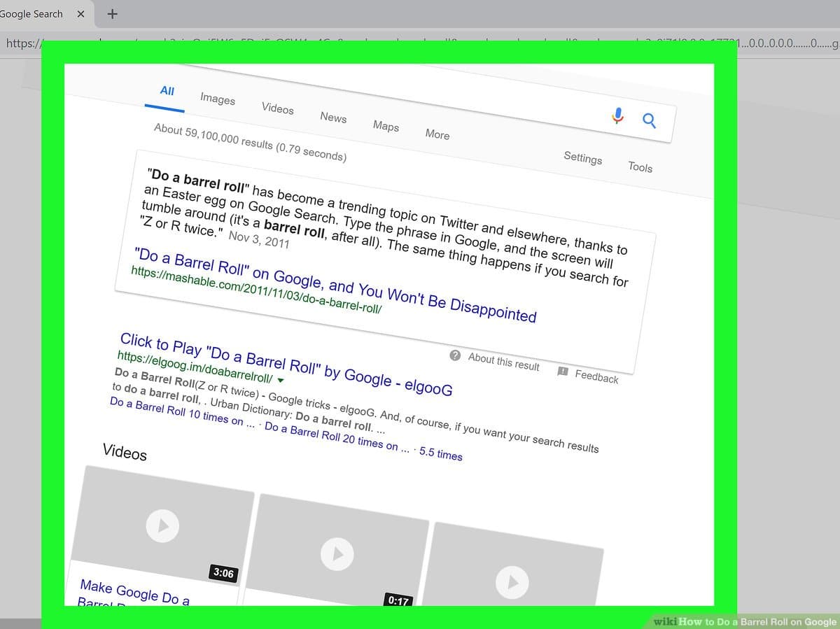Close the Google Search browser tab
The height and width of the screenshot is (629, 840).
pos(80,14)
